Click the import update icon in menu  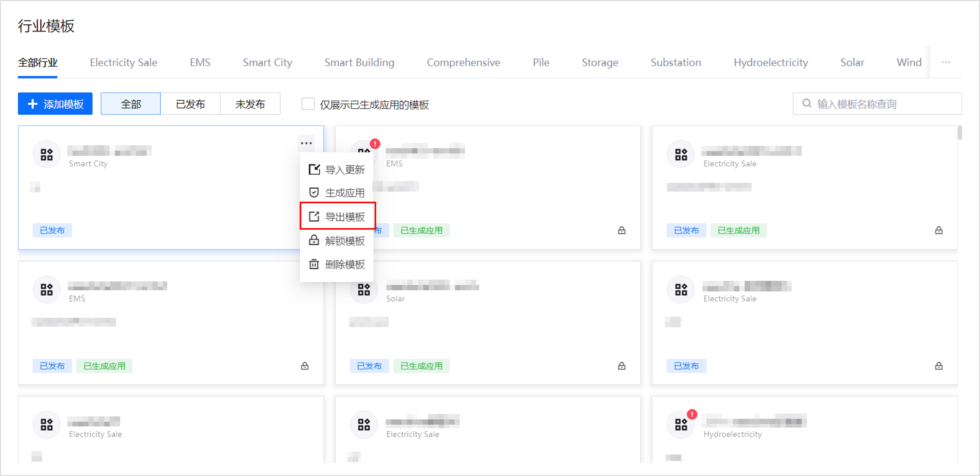pyautogui.click(x=314, y=169)
